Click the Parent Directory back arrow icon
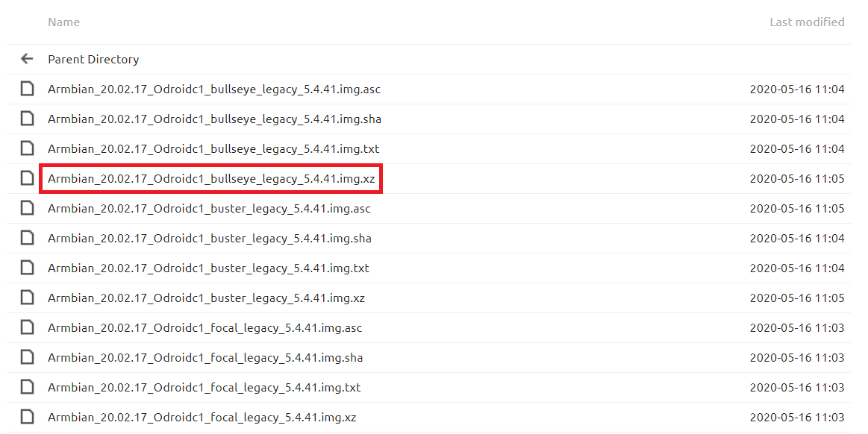The image size is (868, 434). 27,59
